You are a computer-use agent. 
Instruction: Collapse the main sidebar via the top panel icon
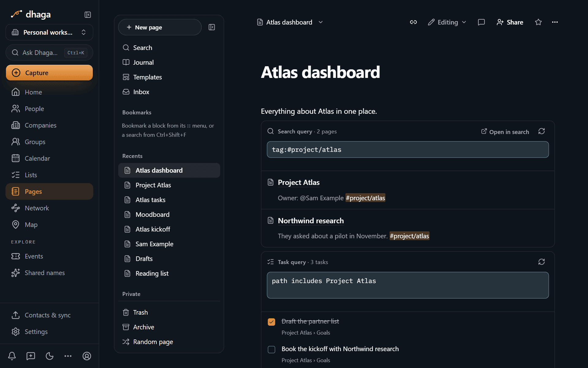[x=88, y=15]
